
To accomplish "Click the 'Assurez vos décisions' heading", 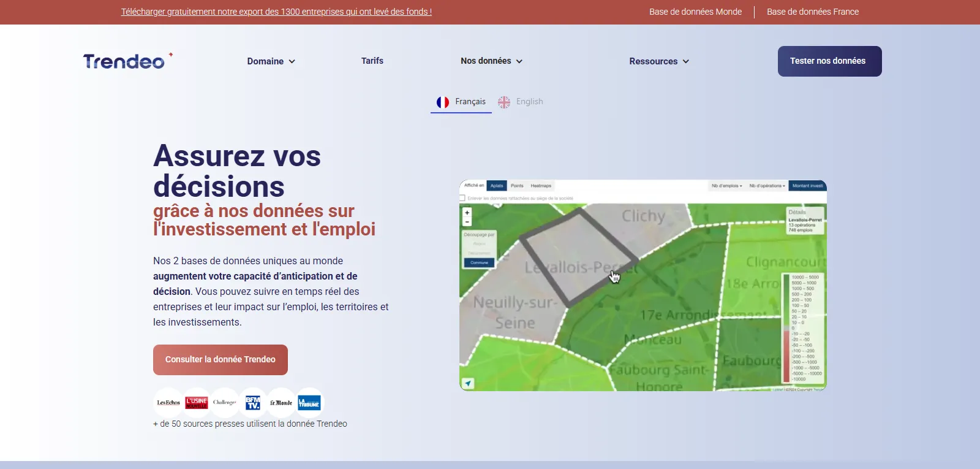I will point(237,171).
